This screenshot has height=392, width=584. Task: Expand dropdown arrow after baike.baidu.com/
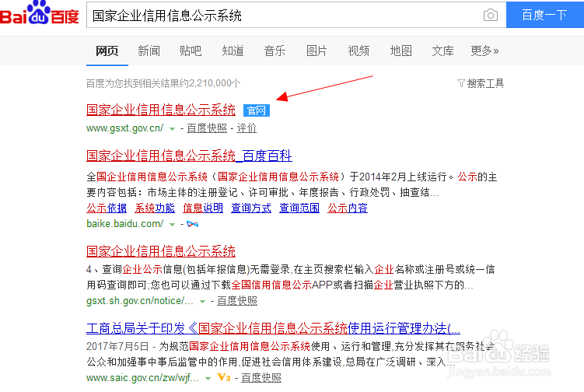172,224
